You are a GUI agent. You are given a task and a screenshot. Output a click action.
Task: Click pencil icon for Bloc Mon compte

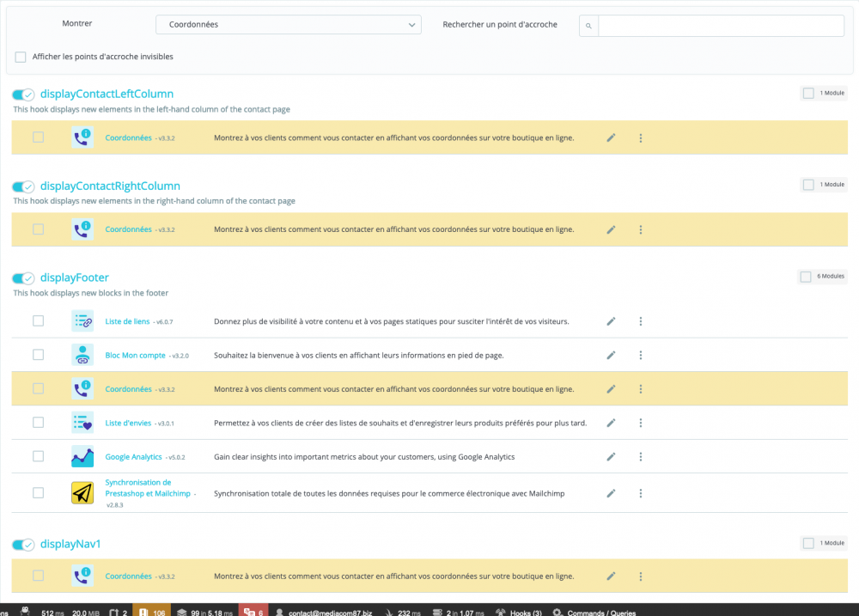click(611, 355)
